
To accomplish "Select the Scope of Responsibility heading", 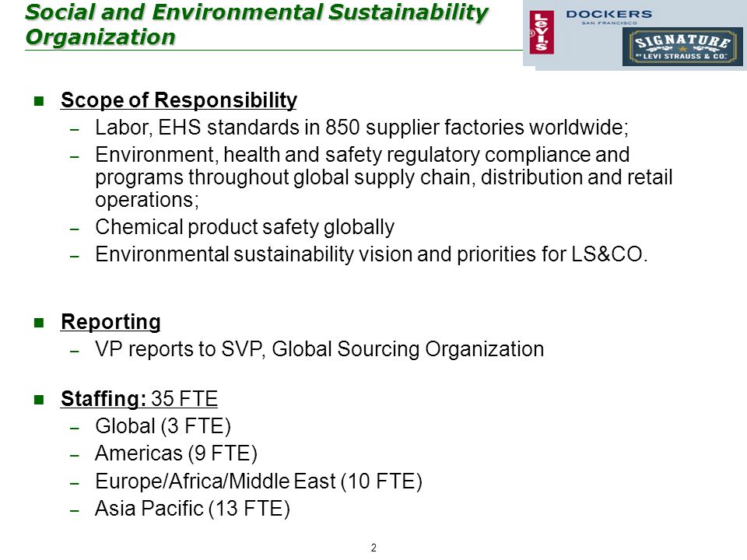I will click(x=179, y=100).
